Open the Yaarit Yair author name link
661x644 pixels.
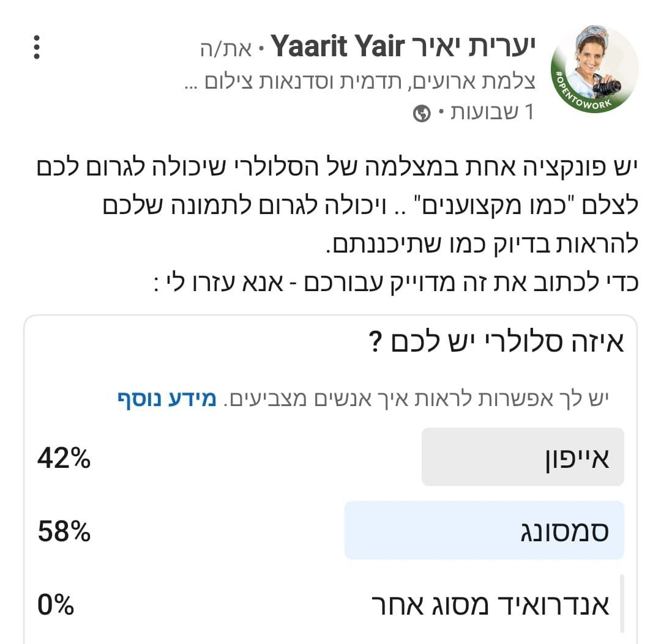coord(403,47)
